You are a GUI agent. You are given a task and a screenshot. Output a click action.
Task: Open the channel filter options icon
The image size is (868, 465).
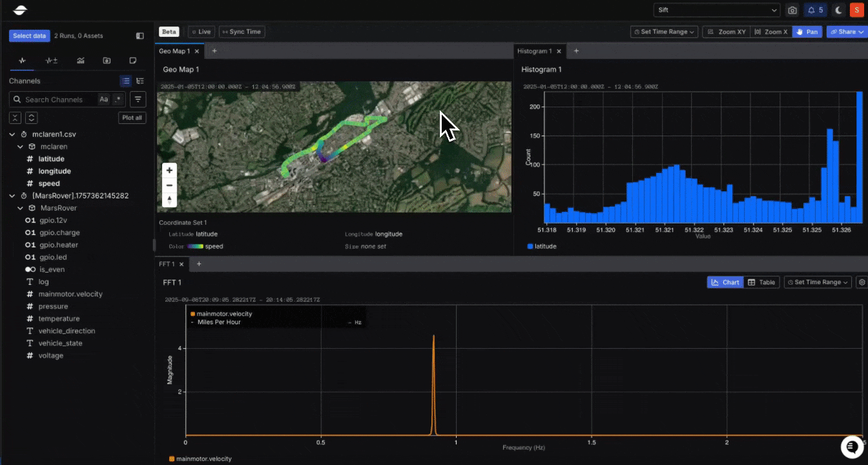(x=138, y=99)
